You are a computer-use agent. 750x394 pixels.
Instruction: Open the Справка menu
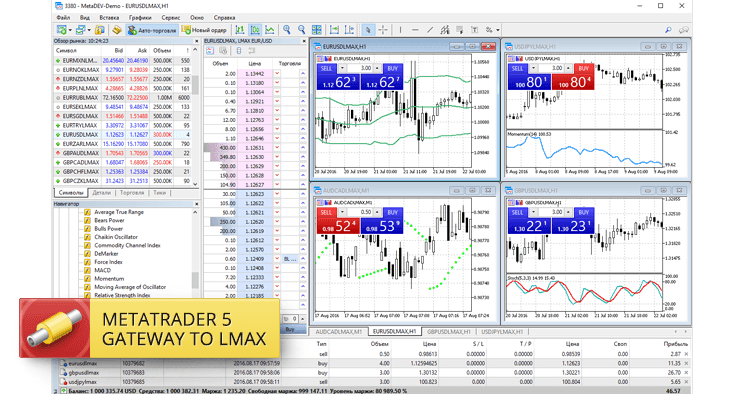tap(224, 18)
